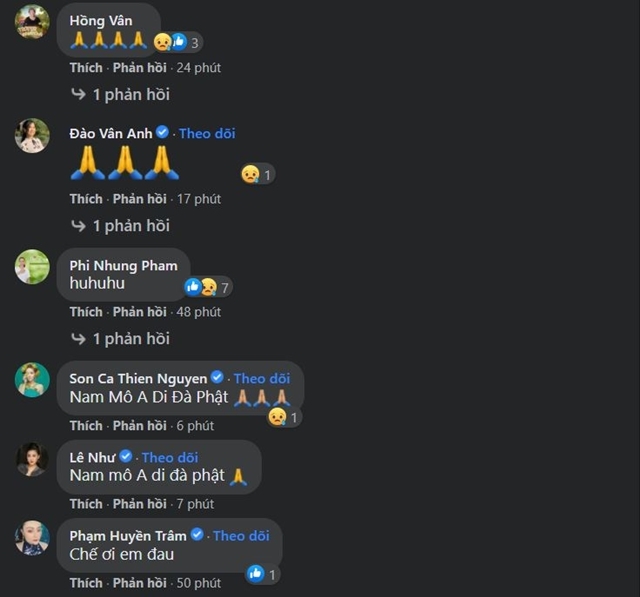View the sad reaction on Đào Vân Anh's comment
640x597 pixels.
pos(258,175)
